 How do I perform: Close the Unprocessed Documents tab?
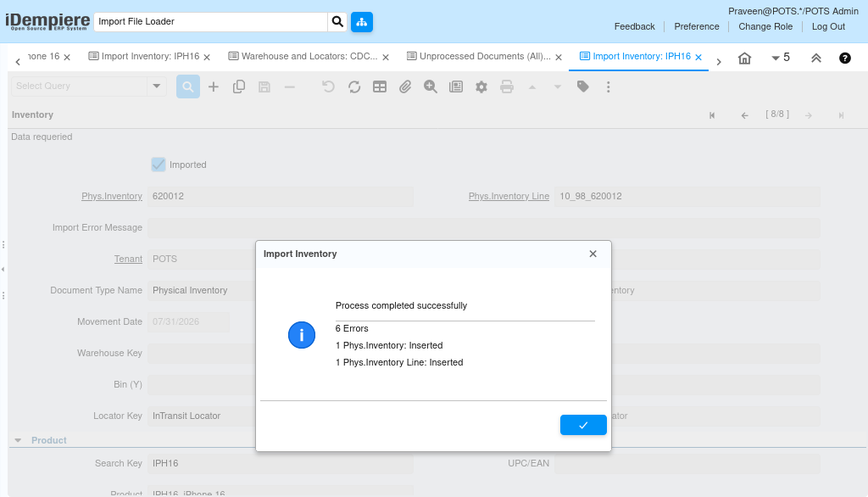[x=559, y=57]
